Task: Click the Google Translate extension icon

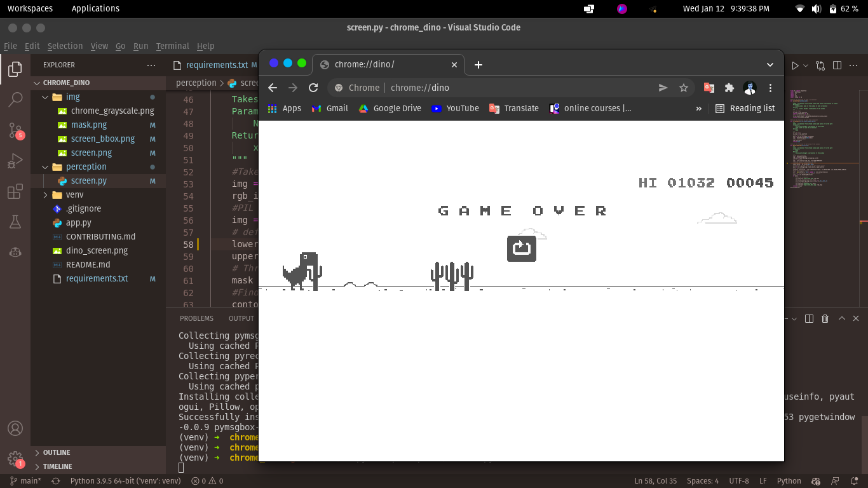Action: (x=709, y=88)
